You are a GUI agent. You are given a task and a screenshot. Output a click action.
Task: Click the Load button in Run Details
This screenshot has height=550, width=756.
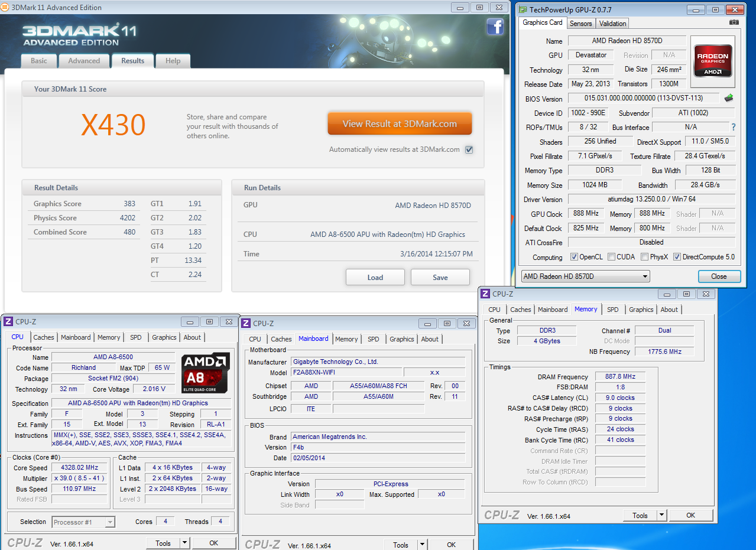coord(375,277)
